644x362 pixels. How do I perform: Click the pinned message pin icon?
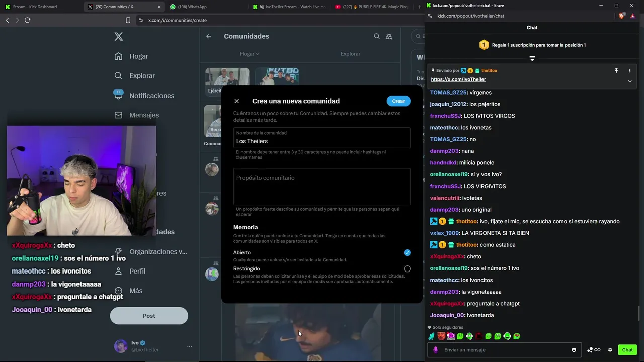coord(616,71)
